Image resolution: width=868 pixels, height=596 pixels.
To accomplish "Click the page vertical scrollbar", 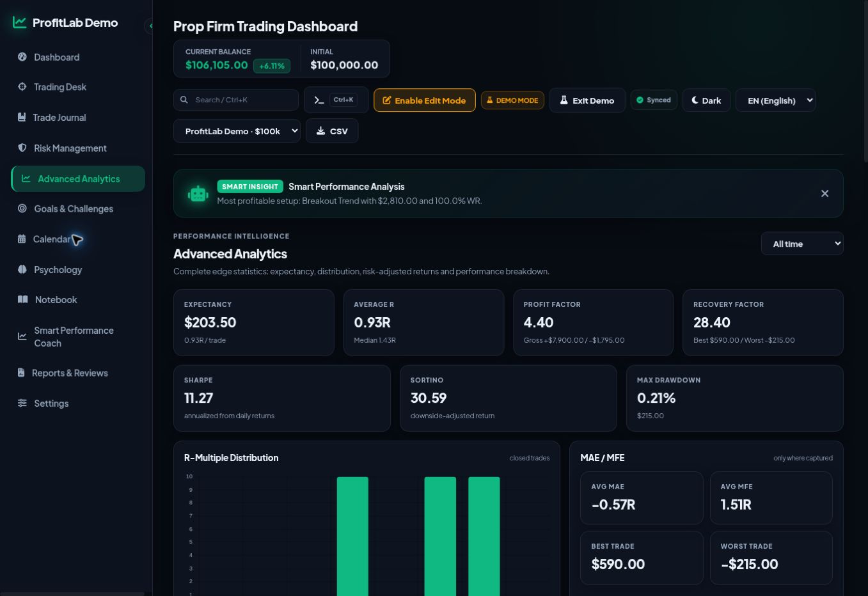I will click(866, 80).
